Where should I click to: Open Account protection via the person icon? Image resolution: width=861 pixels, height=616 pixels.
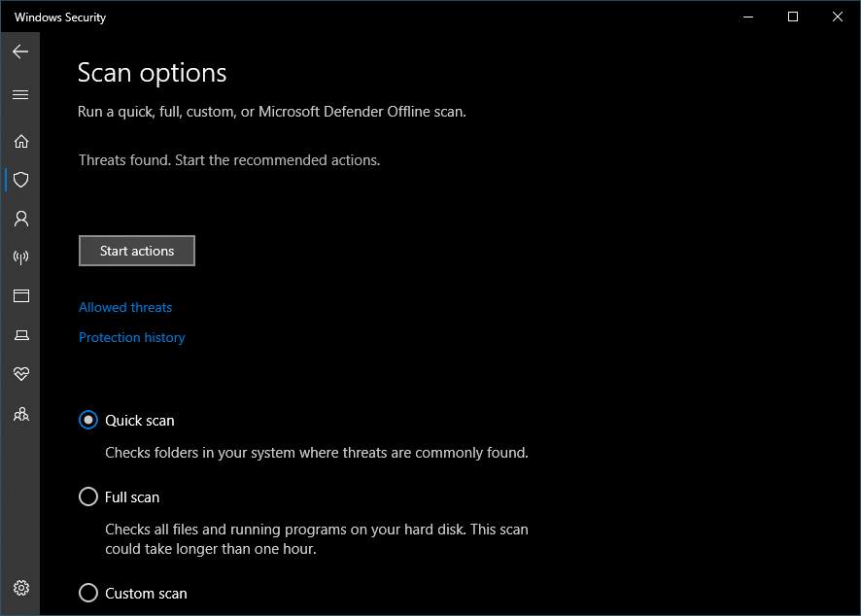tap(20, 219)
